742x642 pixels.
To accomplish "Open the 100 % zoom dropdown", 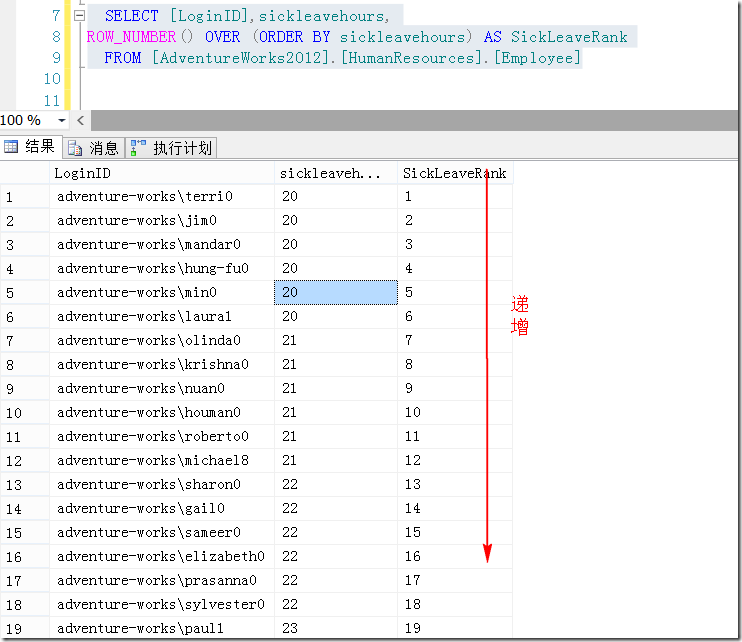I will coord(62,121).
